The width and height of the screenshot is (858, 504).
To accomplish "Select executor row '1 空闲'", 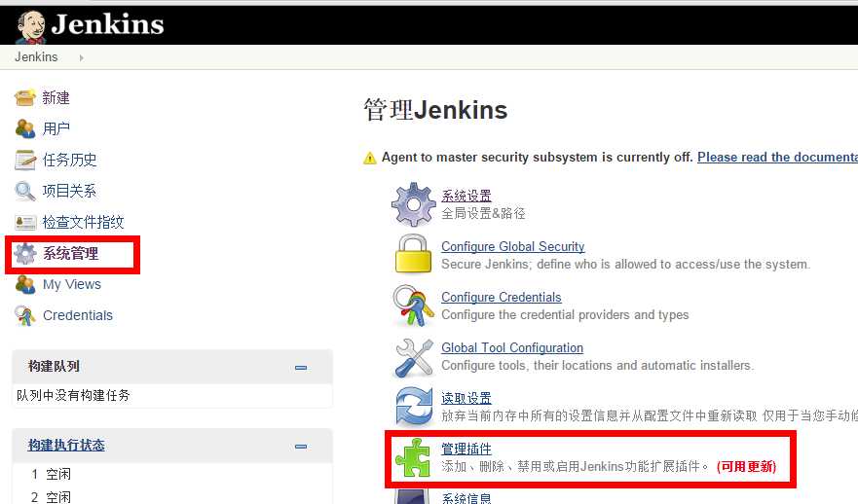I will [x=51, y=474].
